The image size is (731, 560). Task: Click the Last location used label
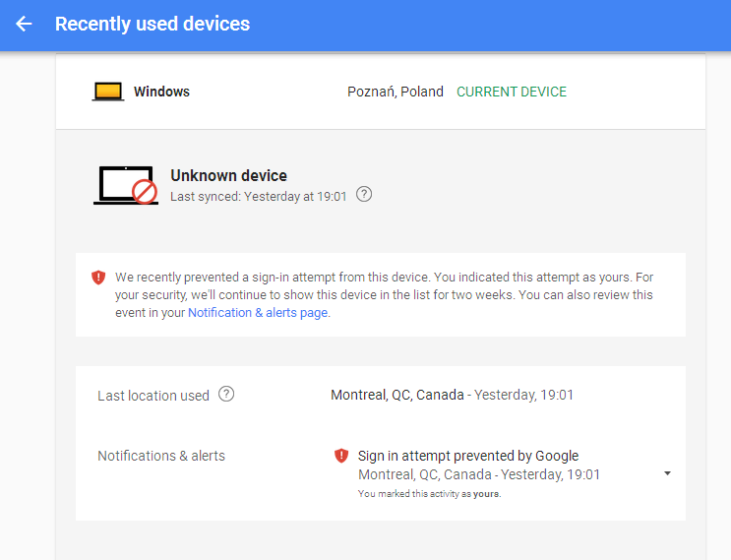[x=153, y=396]
